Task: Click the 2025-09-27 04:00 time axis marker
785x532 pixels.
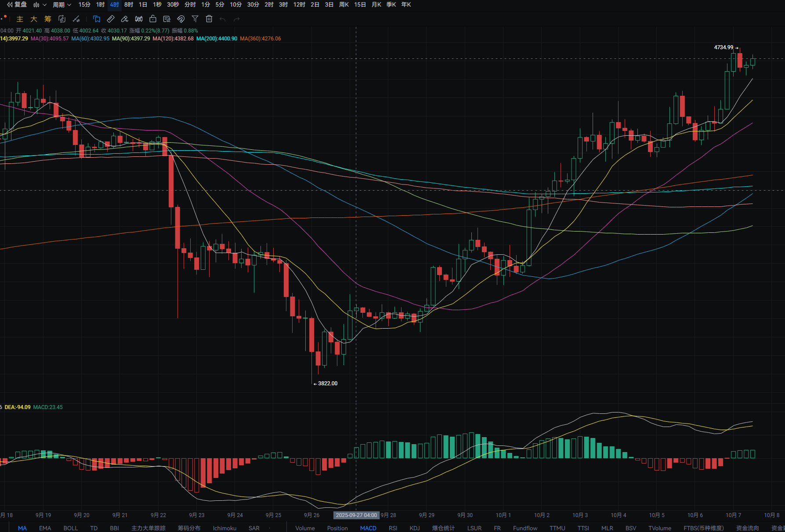Action: (x=356, y=515)
